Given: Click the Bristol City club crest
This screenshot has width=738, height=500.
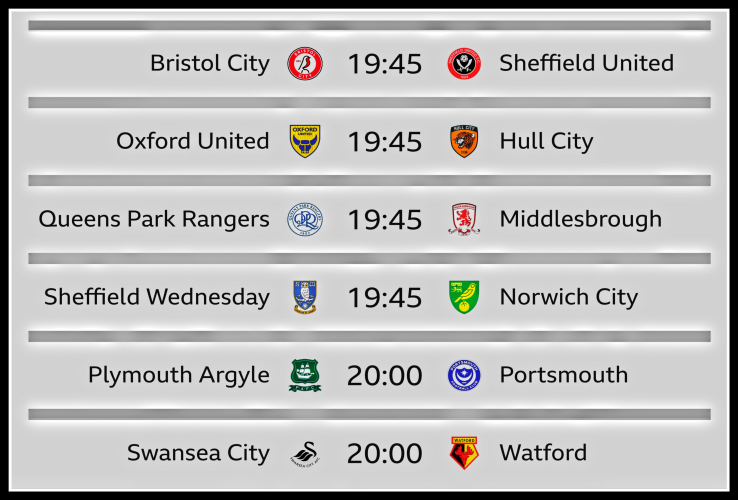Looking at the screenshot, I should pos(305,63).
